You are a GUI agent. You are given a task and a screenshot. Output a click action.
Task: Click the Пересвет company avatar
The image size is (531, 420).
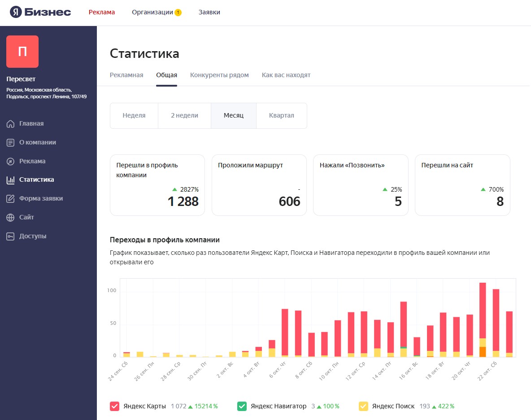click(22, 52)
